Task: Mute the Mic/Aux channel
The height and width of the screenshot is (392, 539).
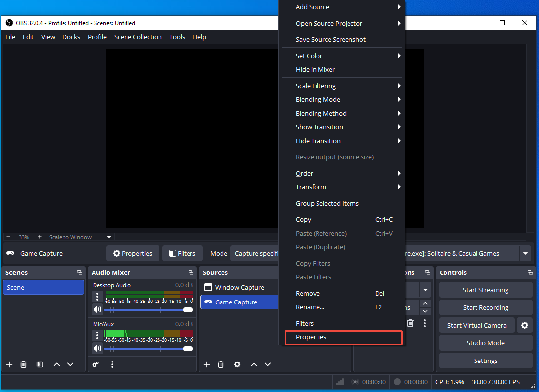Action: click(97, 348)
